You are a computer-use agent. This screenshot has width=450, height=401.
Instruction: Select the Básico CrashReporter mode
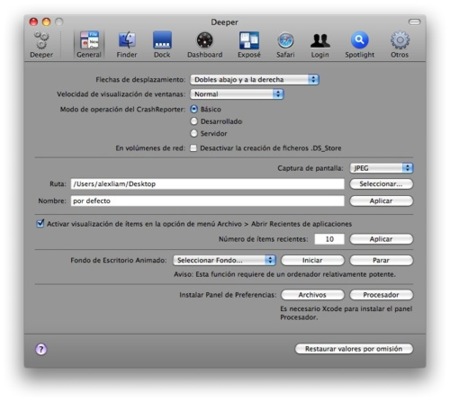tap(194, 109)
